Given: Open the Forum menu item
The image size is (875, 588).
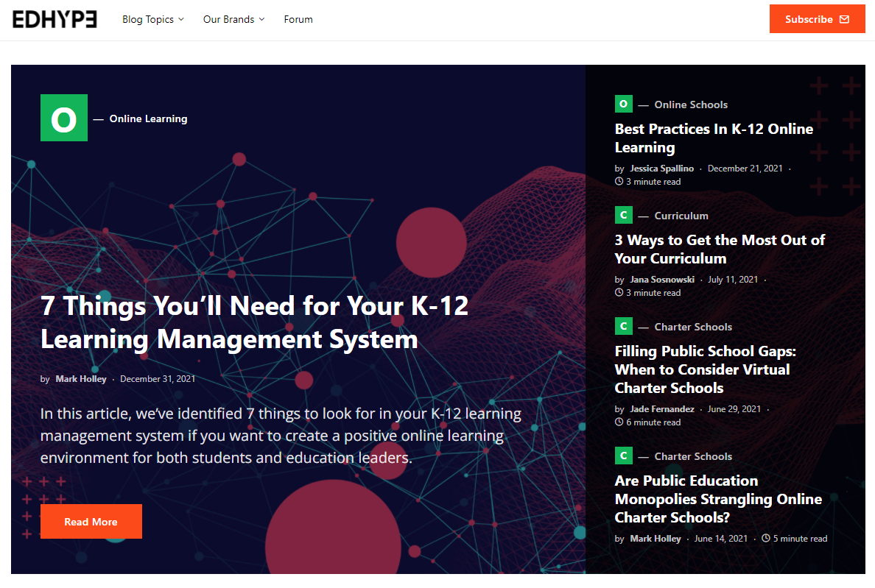Looking at the screenshot, I should (298, 19).
